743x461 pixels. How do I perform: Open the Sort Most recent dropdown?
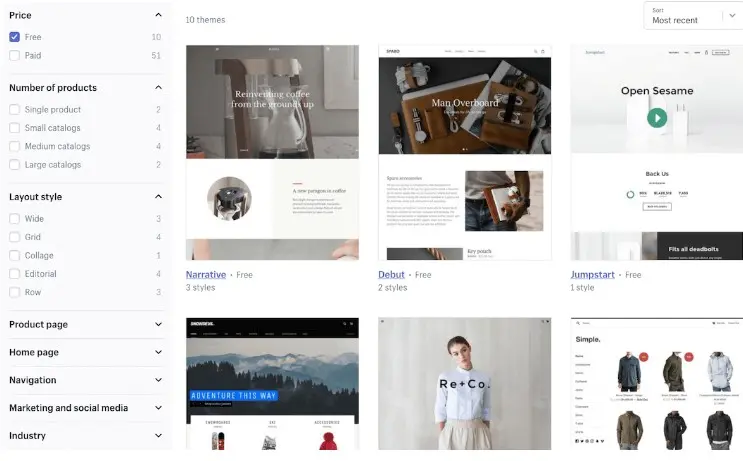694,15
